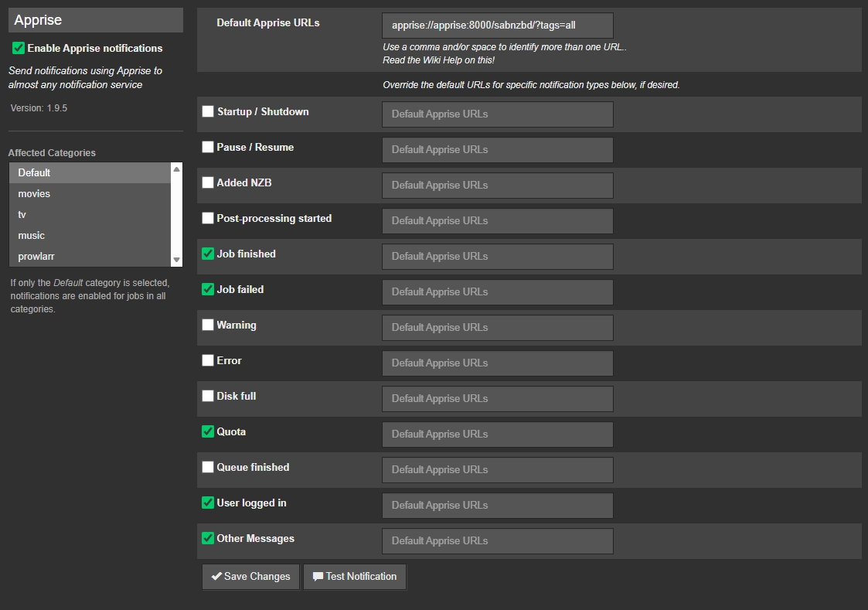This screenshot has height=610, width=868.
Task: Enable Disk full notifications
Action: pyautogui.click(x=207, y=396)
